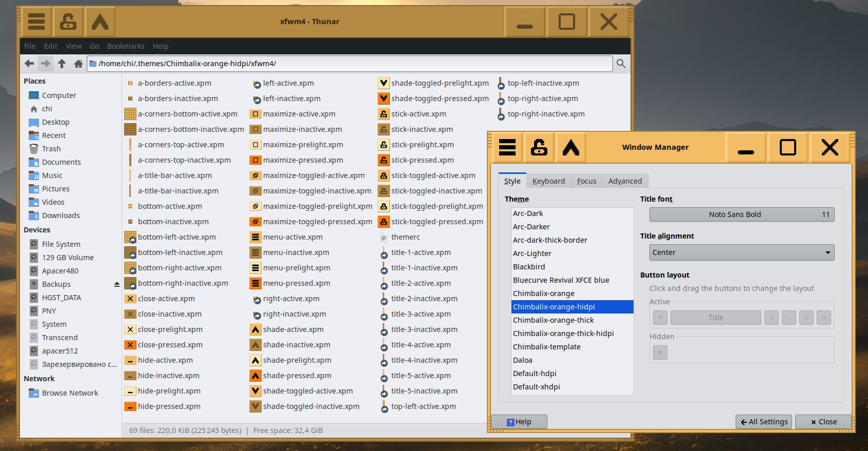Select the Daloa theme

(x=573, y=360)
